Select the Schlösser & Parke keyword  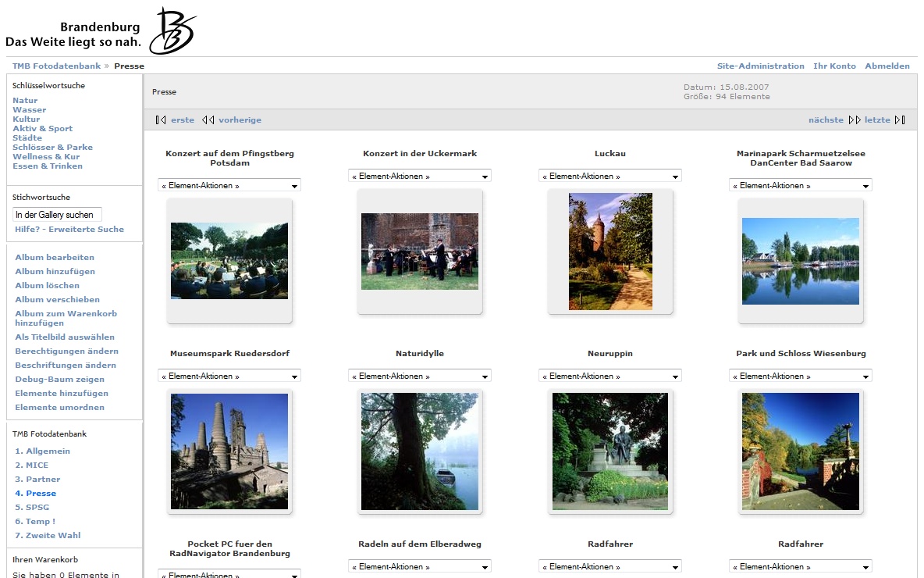pyautogui.click(x=52, y=148)
